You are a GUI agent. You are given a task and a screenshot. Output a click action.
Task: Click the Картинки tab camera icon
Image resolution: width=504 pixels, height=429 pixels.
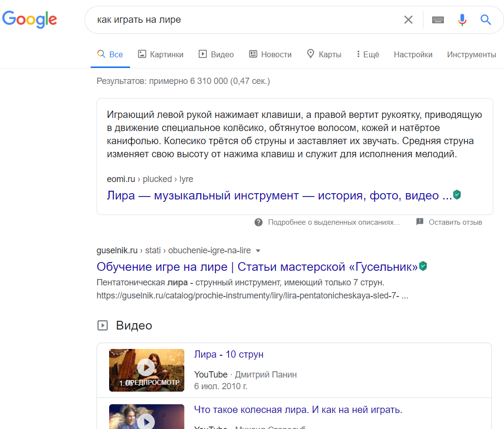pyautogui.click(x=141, y=54)
